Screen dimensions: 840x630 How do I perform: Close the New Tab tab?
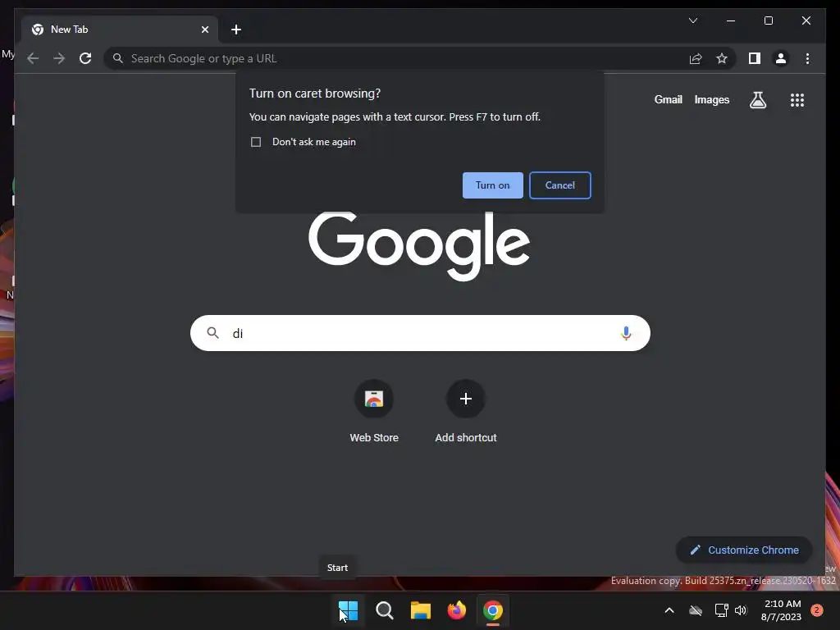(204, 30)
